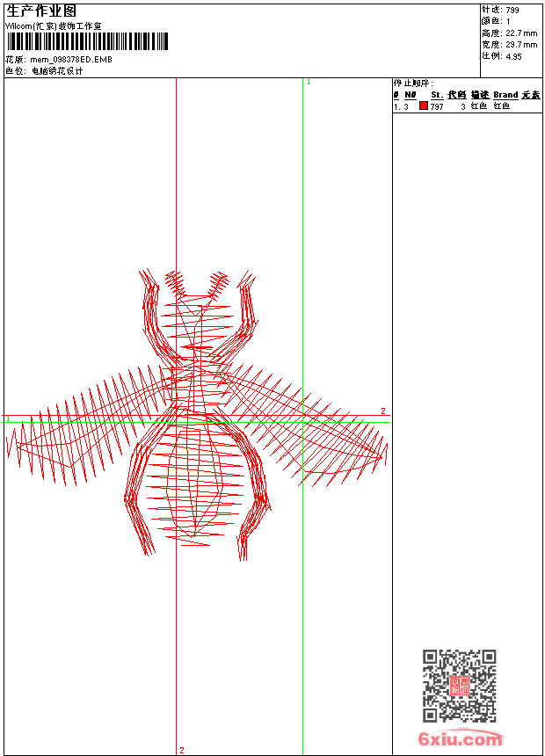Click the scale 4.95 value
545x756 pixels.
tap(513, 55)
